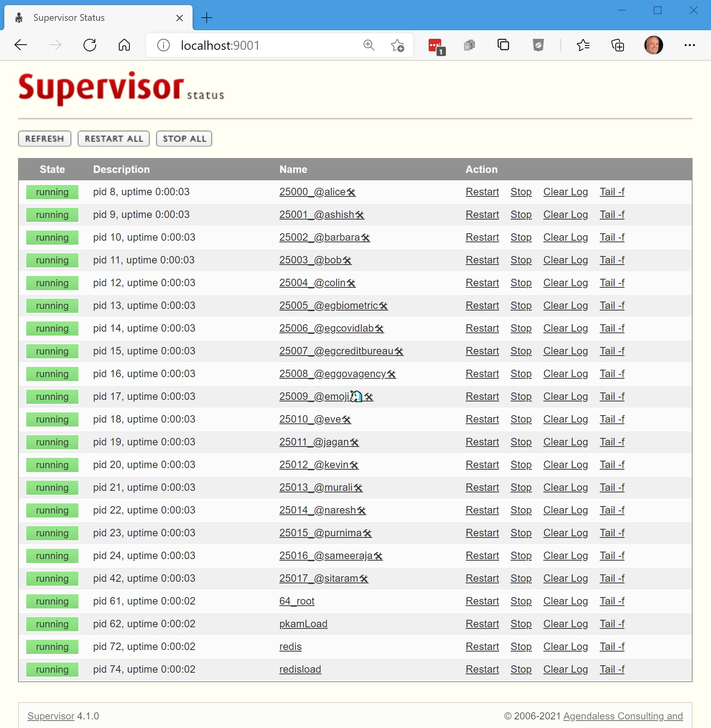This screenshot has width=711, height=728.
Task: Click the Name column header
Action: pos(293,169)
